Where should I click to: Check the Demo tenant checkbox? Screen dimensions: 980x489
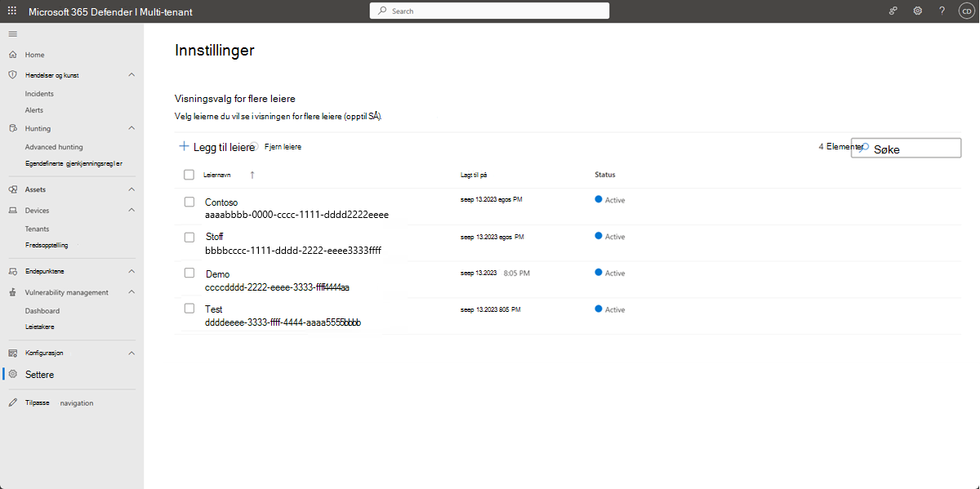(x=189, y=273)
